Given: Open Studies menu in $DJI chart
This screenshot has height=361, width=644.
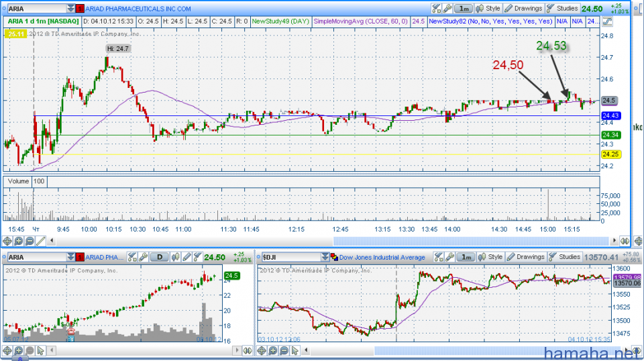Looking at the screenshot, I should click(565, 257).
